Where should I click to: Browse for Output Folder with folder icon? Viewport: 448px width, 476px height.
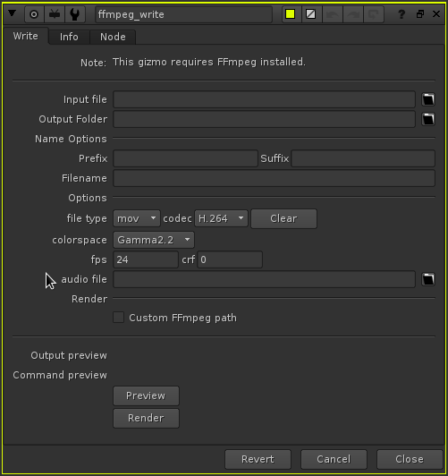tap(428, 119)
